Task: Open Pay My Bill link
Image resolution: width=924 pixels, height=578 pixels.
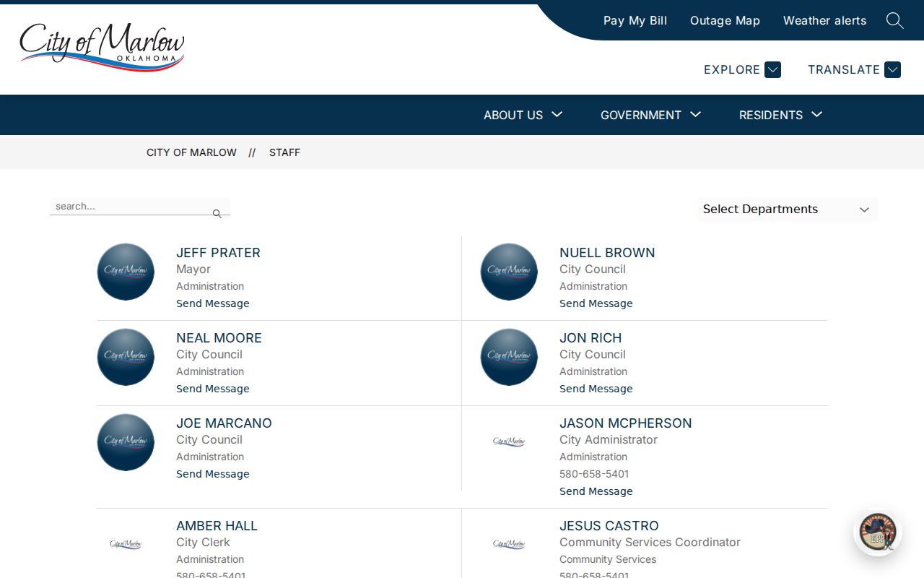Action: coord(635,20)
